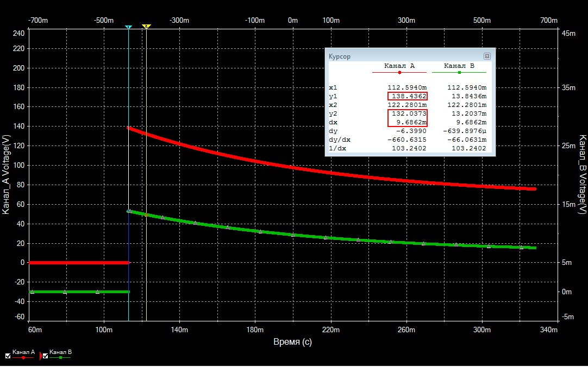This screenshot has height=367, width=588.
Task: Click the Канал_A Voltage(V) left axis label
Action: tap(6, 175)
